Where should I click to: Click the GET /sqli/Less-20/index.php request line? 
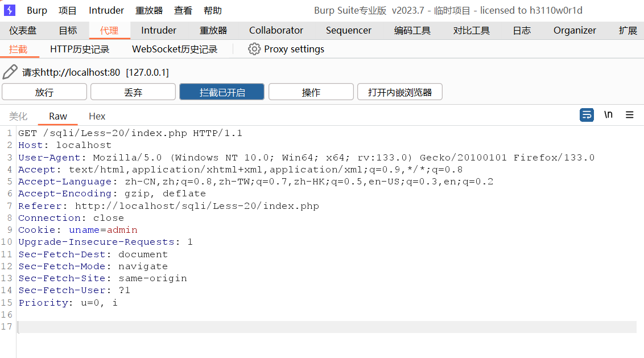[130, 133]
